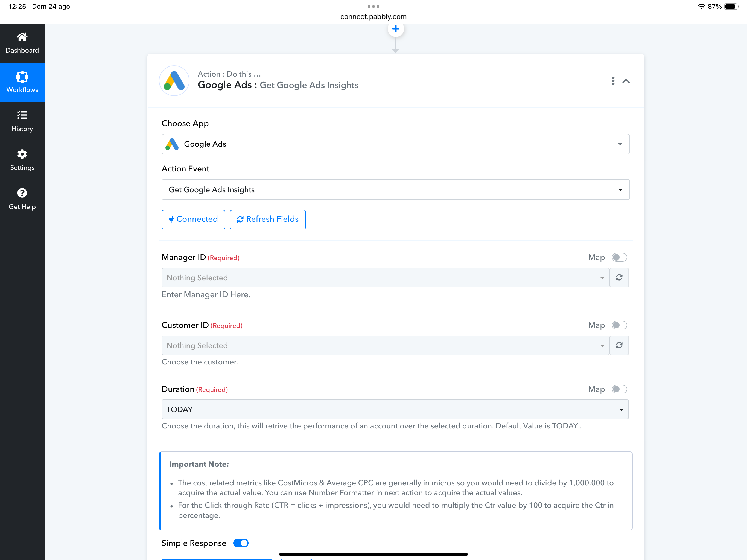
Task: Open the Duration dropdown showing TODAY
Action: point(395,409)
